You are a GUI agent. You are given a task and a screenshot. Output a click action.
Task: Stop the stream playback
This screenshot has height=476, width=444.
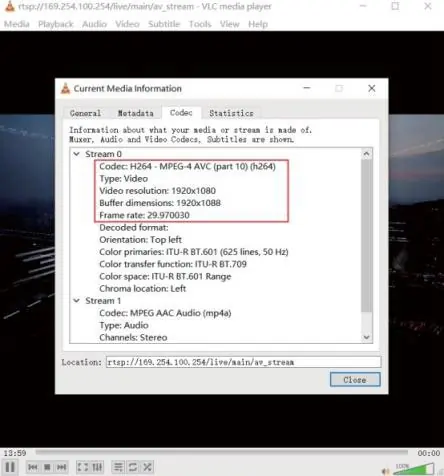(x=47, y=467)
